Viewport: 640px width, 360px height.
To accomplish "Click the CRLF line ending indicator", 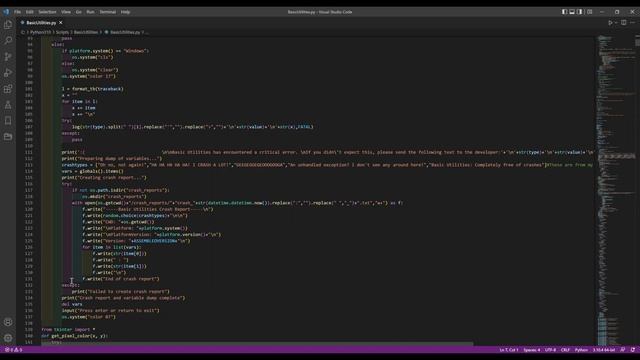I will pos(565,350).
